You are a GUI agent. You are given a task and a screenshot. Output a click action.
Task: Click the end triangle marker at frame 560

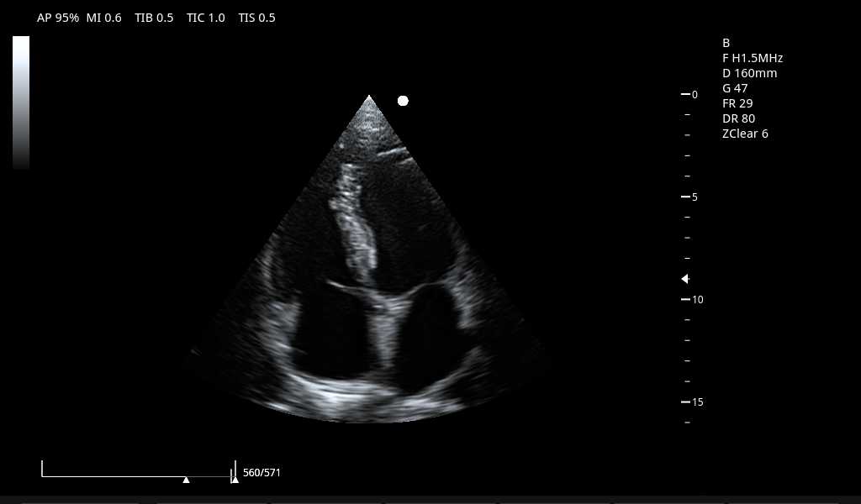click(235, 480)
